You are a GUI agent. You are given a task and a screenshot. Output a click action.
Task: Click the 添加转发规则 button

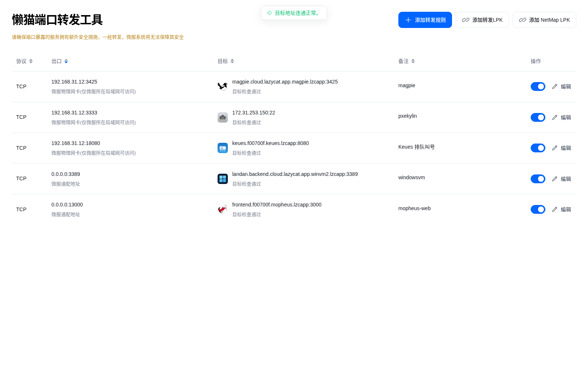(x=425, y=20)
